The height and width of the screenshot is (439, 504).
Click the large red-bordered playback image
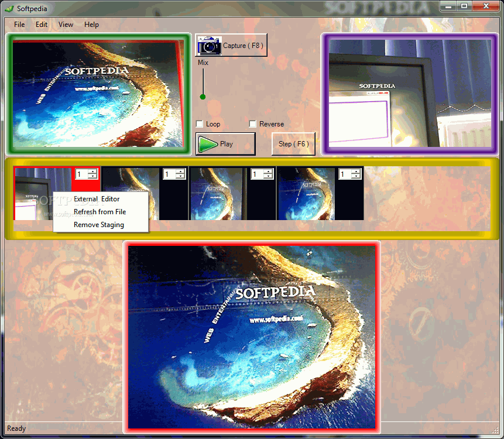[252, 337]
